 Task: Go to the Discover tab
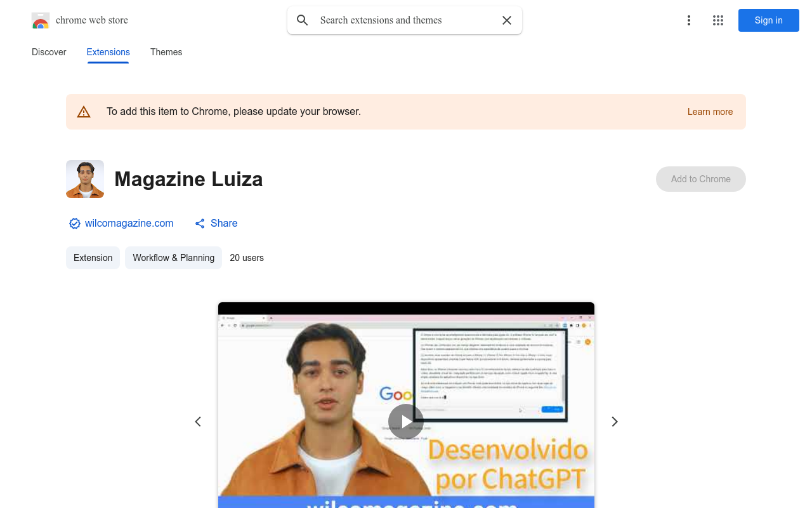[x=49, y=52]
